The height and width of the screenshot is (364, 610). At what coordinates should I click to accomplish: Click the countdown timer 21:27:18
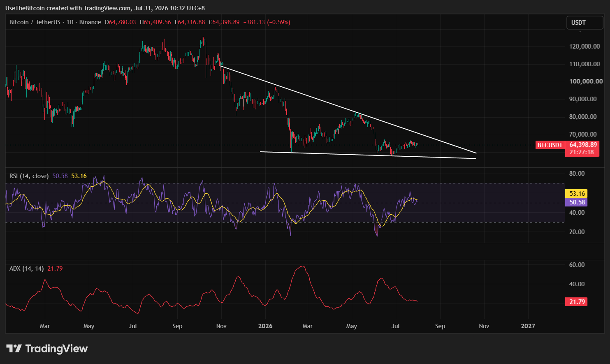(x=582, y=152)
